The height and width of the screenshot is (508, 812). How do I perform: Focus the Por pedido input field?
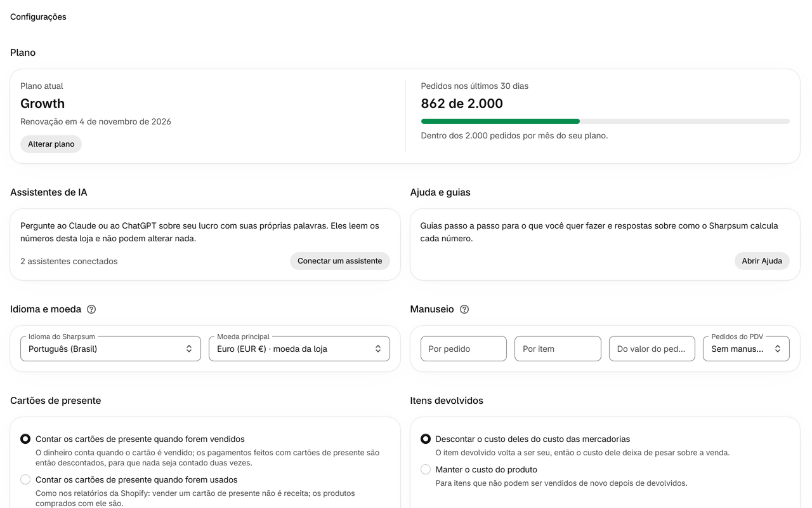pos(464,349)
